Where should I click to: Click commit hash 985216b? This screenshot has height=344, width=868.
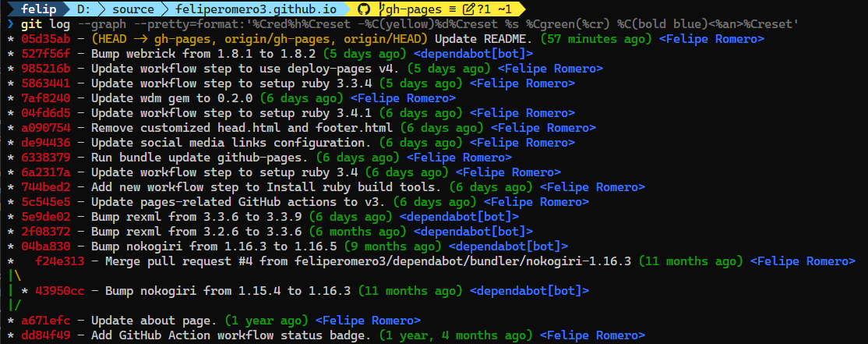click(45, 69)
